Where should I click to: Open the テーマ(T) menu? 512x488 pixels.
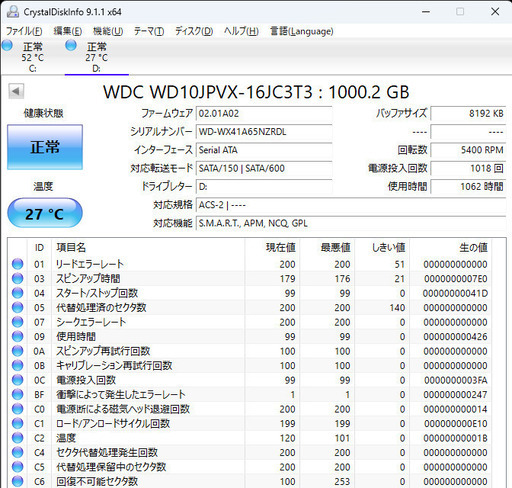(x=149, y=31)
